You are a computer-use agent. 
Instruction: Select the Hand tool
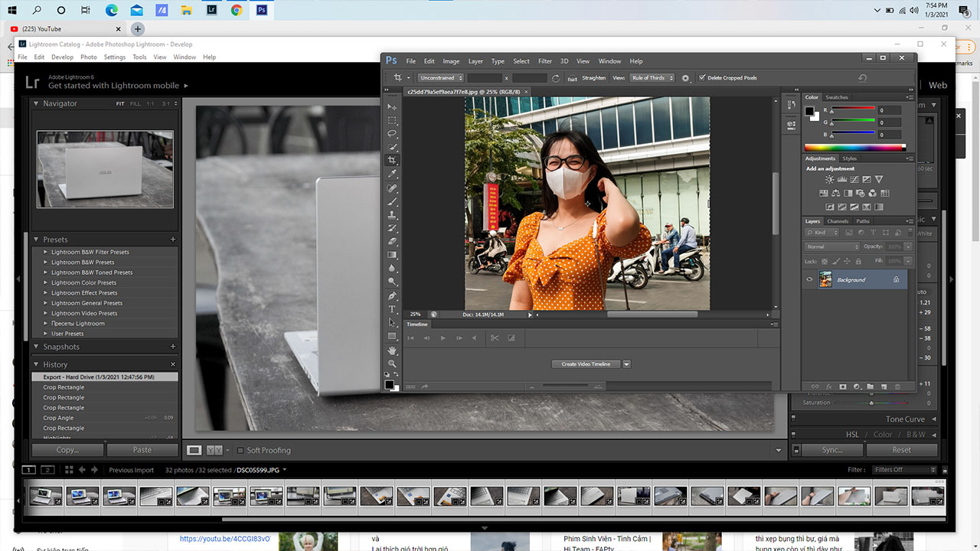pos(392,350)
